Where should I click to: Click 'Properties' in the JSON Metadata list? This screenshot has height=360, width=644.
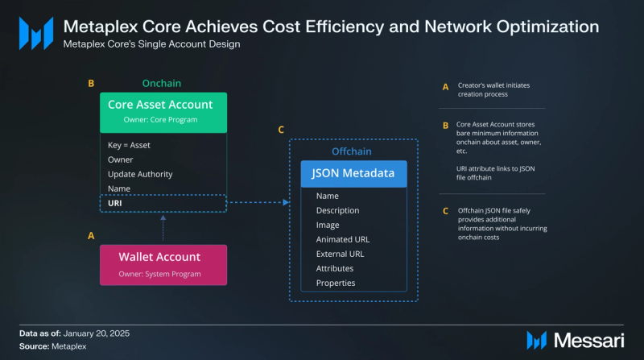336,283
